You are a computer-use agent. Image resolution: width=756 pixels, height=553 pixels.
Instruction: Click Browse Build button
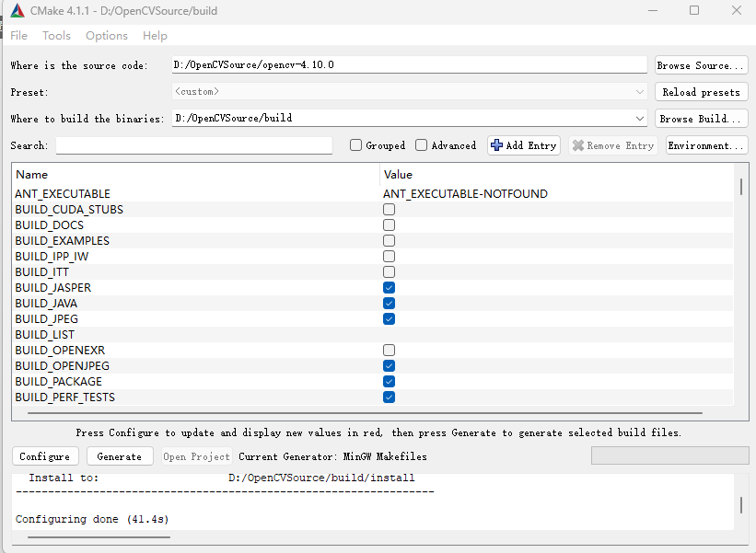tap(701, 119)
